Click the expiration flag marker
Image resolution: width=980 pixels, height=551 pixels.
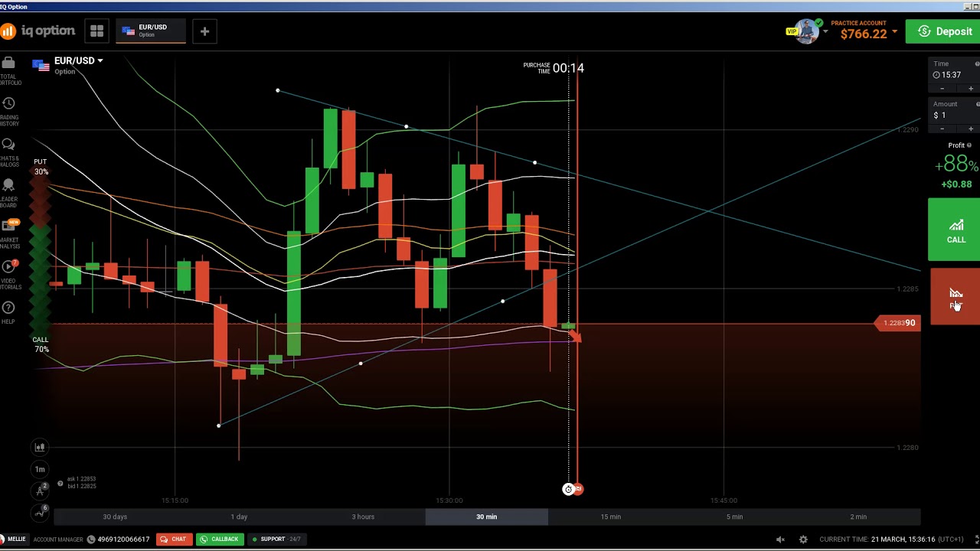[x=578, y=489]
